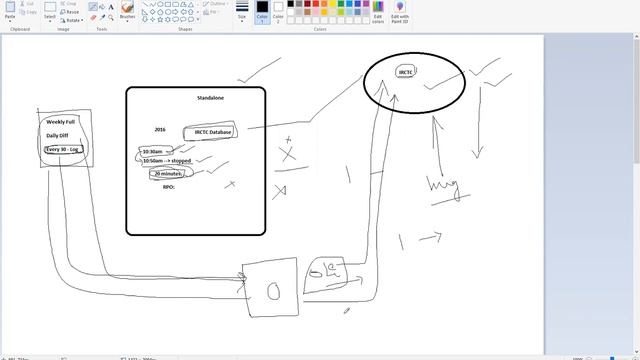This screenshot has width=640, height=360.
Task: Select the Text tool
Action: 111,7
